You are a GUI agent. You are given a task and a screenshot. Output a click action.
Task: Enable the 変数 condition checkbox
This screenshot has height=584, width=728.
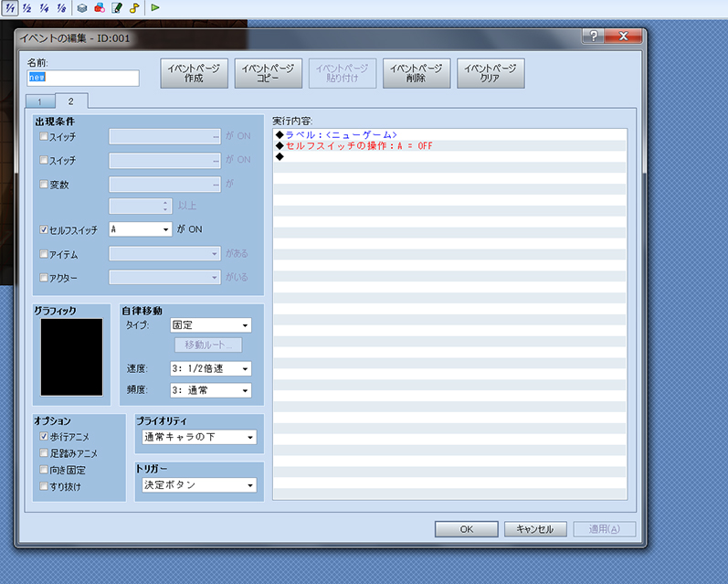(44, 184)
